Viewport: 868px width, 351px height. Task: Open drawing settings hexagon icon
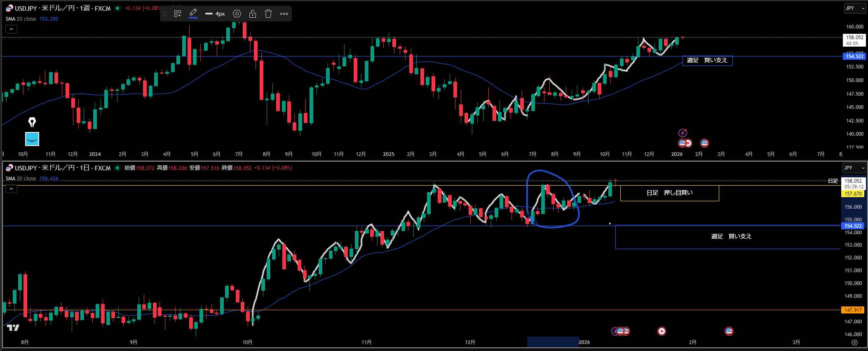(237, 14)
